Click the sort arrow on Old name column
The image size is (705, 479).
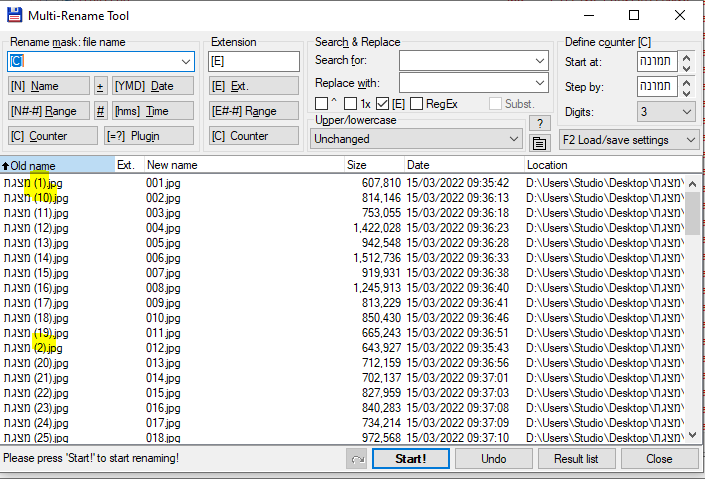(5, 166)
